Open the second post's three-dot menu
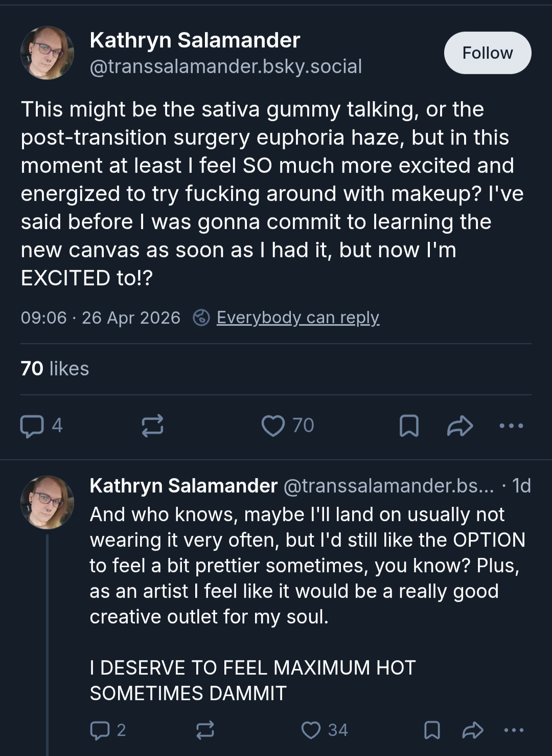The image size is (552, 756). coord(514,730)
